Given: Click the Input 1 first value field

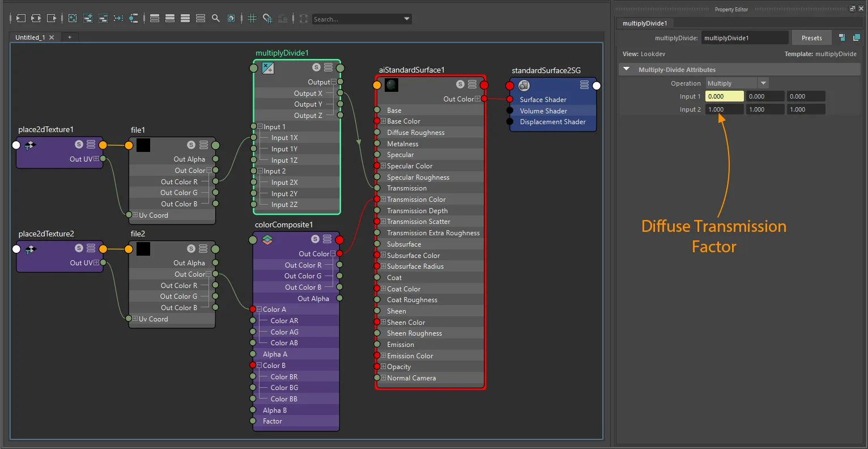Looking at the screenshot, I should [724, 96].
